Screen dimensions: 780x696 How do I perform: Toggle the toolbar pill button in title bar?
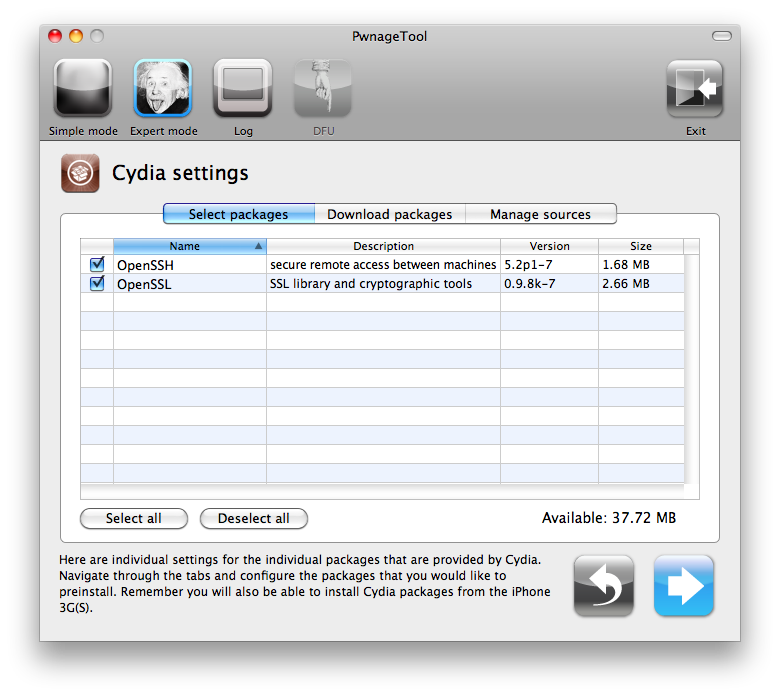coord(721,36)
